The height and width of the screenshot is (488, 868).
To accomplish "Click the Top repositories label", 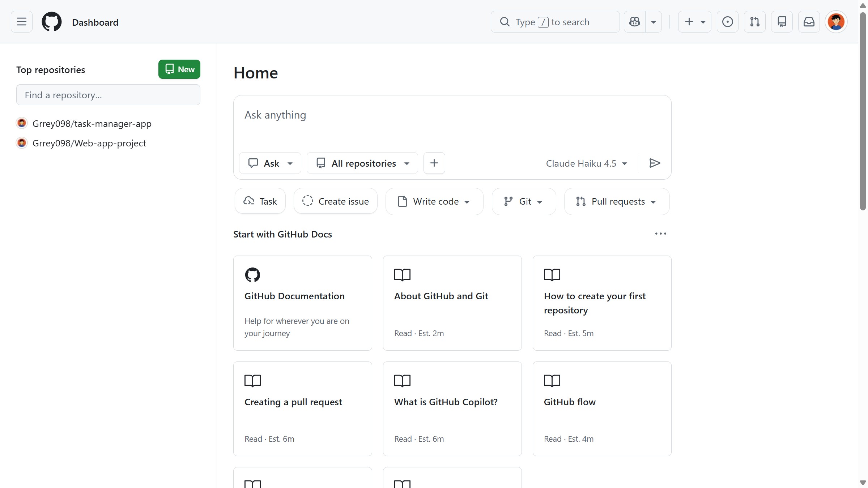I will click(51, 70).
